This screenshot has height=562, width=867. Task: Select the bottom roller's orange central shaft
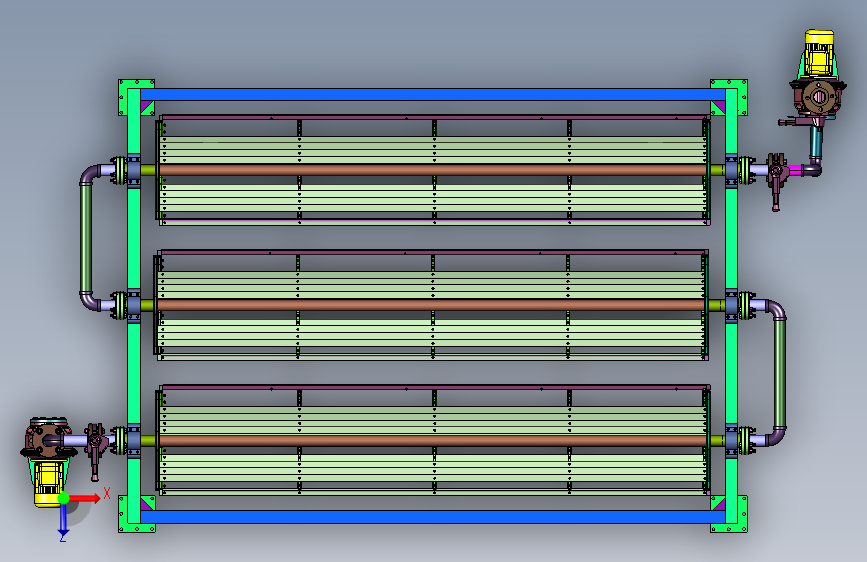[x=433, y=440]
